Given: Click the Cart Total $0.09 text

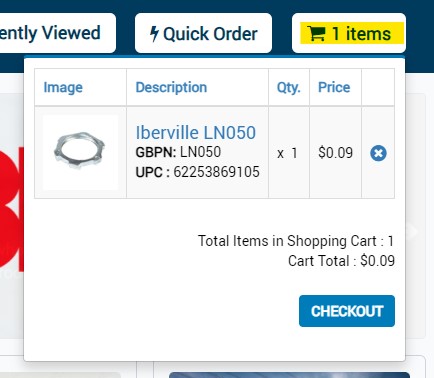Looking at the screenshot, I should coord(341,261).
